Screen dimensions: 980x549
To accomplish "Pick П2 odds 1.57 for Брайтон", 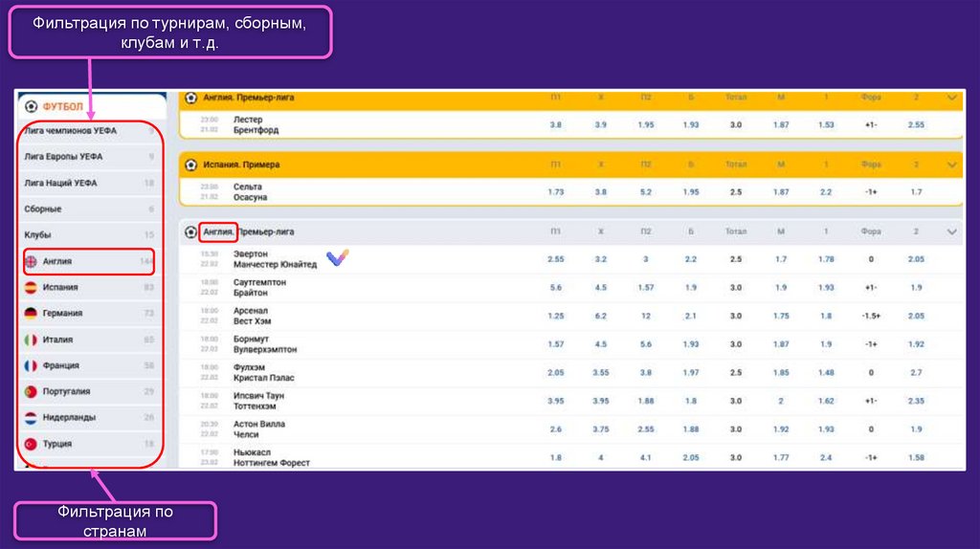I will click(x=646, y=287).
